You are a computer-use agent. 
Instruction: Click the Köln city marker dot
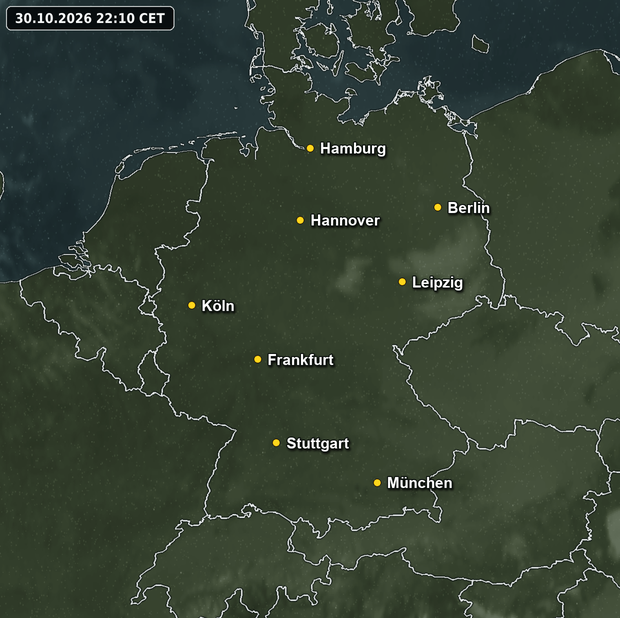pos(191,305)
